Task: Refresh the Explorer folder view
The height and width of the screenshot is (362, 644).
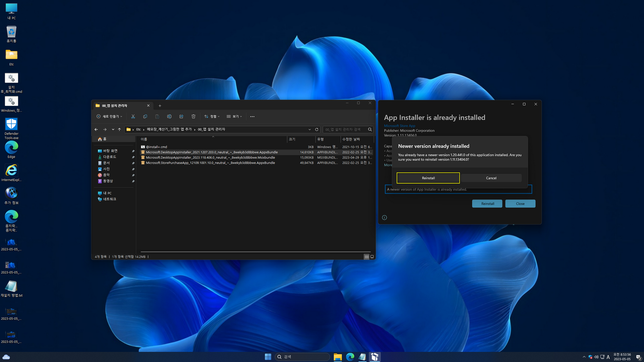Action: pos(317,130)
